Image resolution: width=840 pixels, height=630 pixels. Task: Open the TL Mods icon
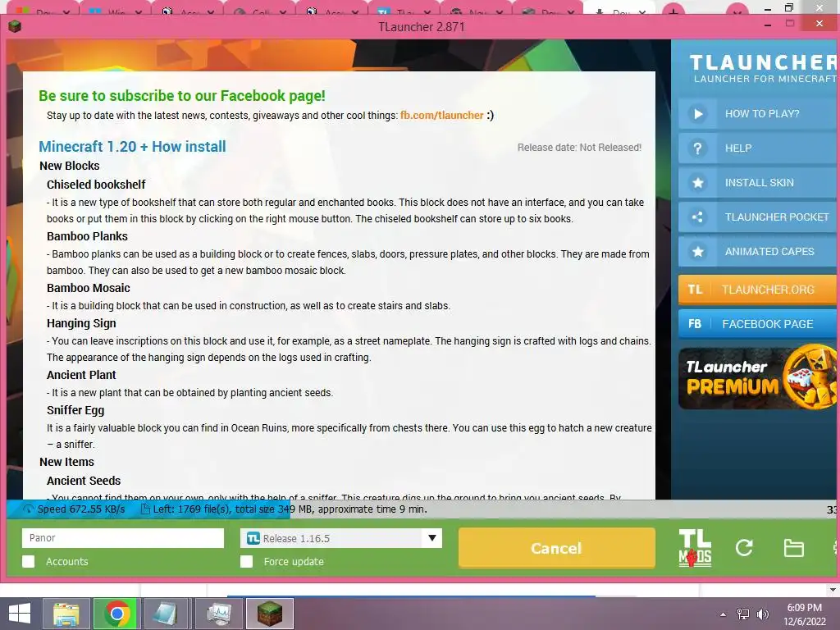695,548
